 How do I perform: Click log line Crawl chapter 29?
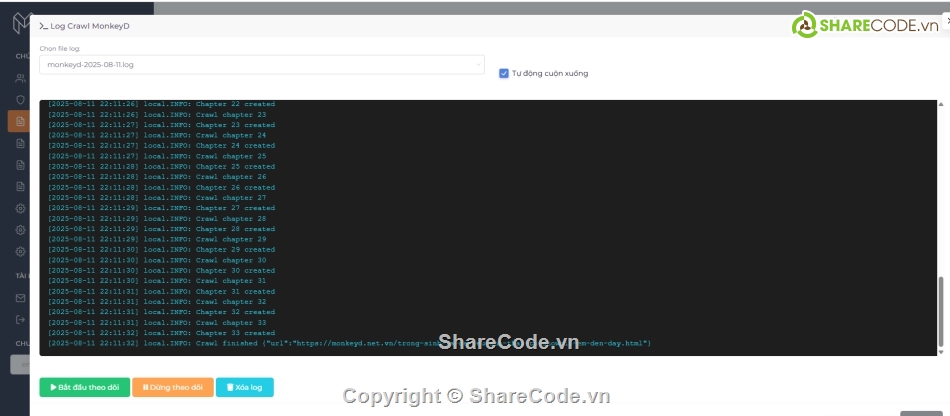click(x=157, y=239)
